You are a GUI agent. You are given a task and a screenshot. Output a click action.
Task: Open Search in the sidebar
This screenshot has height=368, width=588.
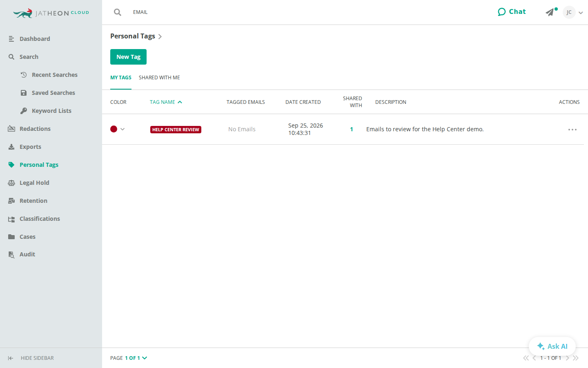click(29, 57)
